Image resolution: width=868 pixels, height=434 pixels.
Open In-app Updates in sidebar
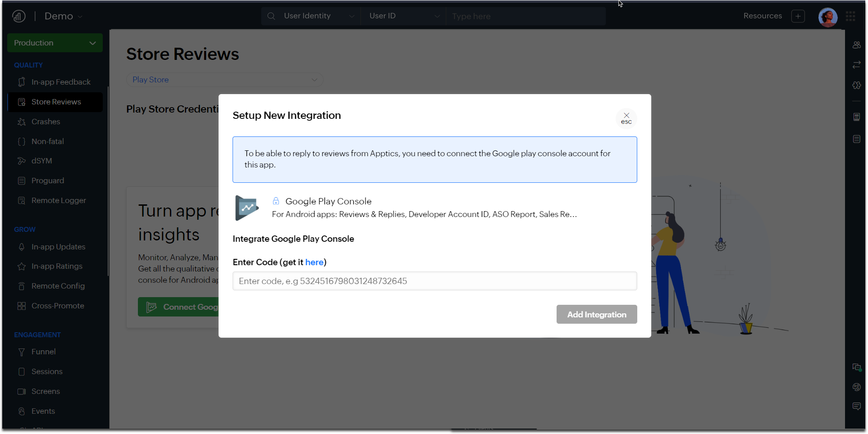pyautogui.click(x=55, y=247)
